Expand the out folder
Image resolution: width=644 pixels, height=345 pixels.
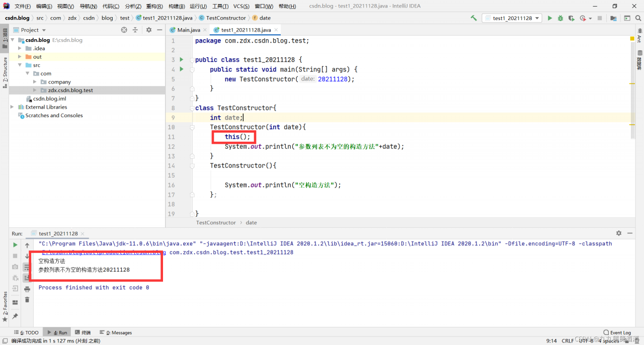pyautogui.click(x=20, y=57)
